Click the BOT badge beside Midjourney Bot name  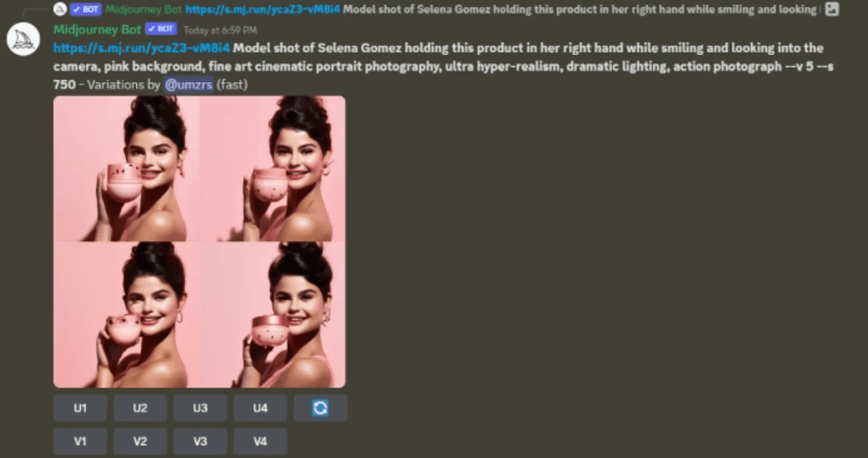(161, 29)
